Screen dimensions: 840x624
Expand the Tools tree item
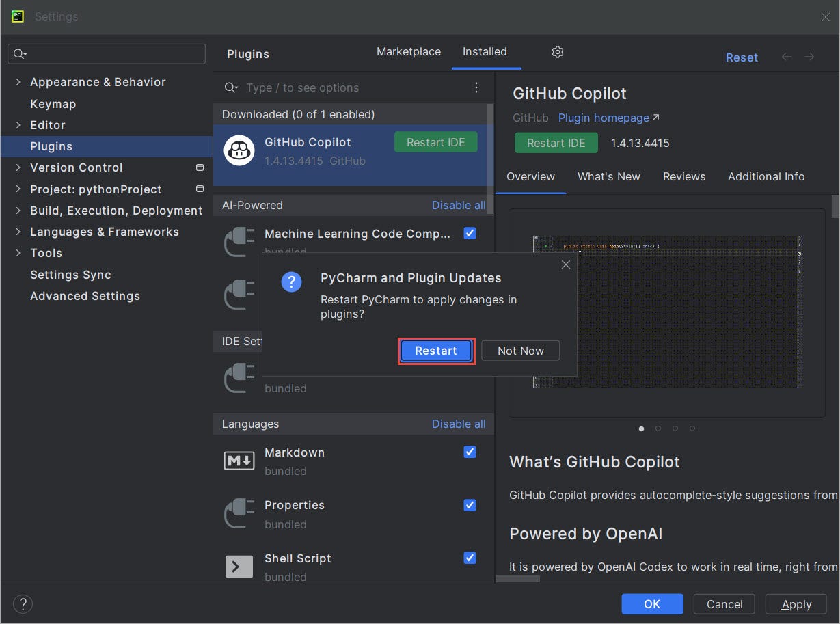click(18, 253)
